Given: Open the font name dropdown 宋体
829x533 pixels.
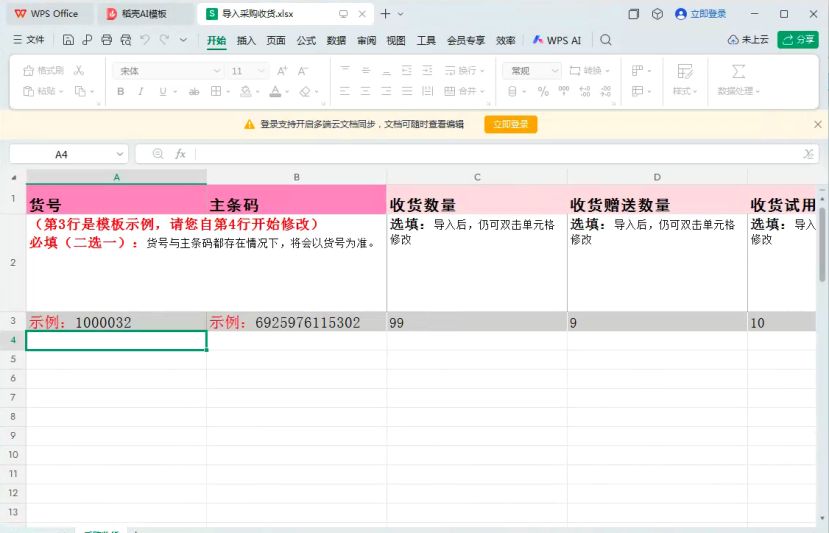Looking at the screenshot, I should tap(217, 71).
